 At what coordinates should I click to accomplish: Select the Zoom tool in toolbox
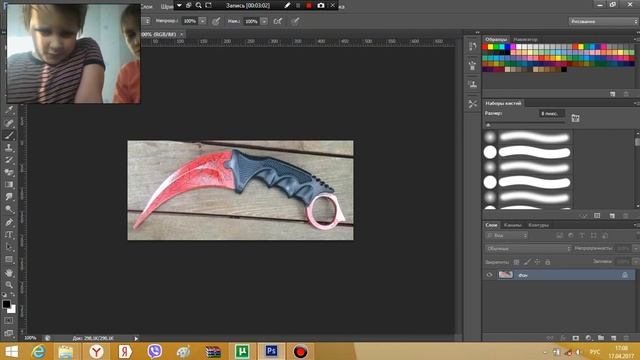point(9,284)
